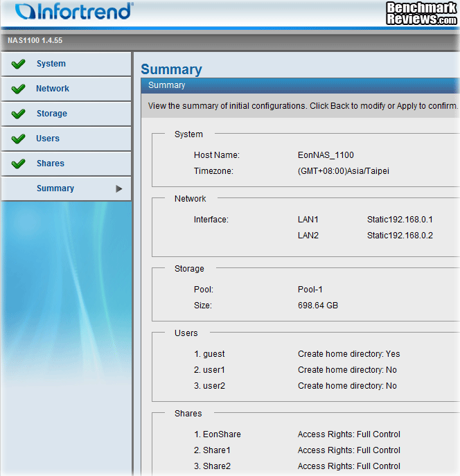Click the Size label
The image size is (460, 476).
click(203, 305)
